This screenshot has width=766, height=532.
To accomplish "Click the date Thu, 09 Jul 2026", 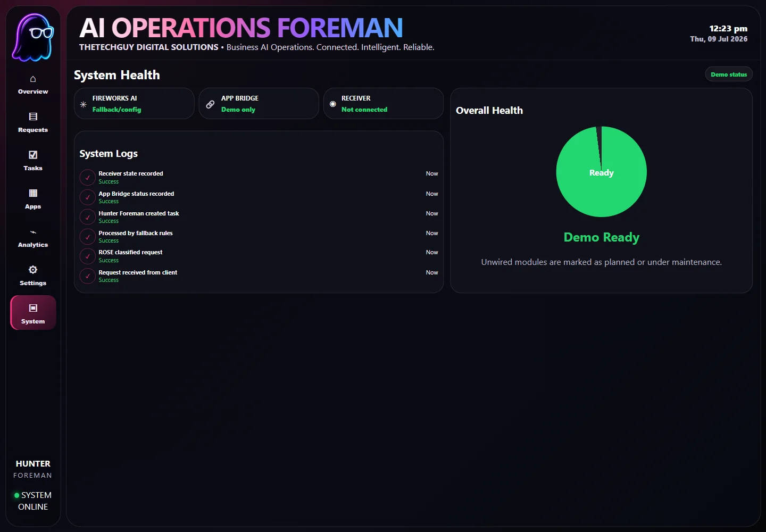I will (719, 39).
